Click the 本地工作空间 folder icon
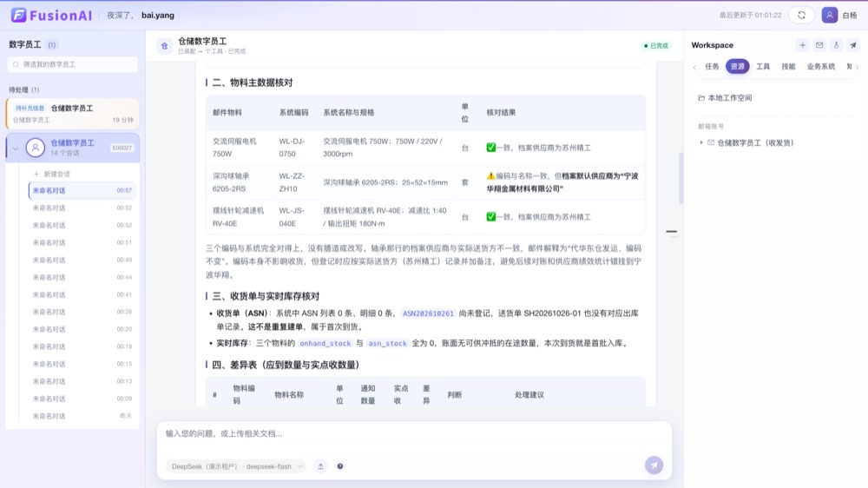 701,98
